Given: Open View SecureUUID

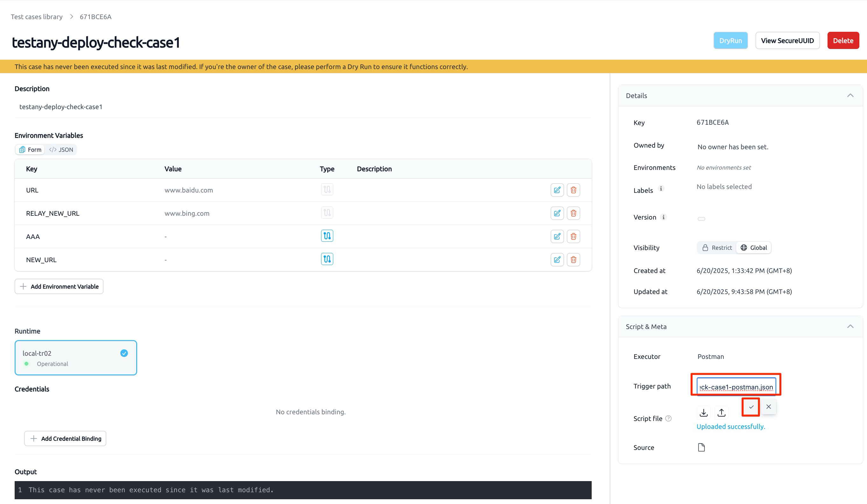Looking at the screenshot, I should click(x=787, y=41).
